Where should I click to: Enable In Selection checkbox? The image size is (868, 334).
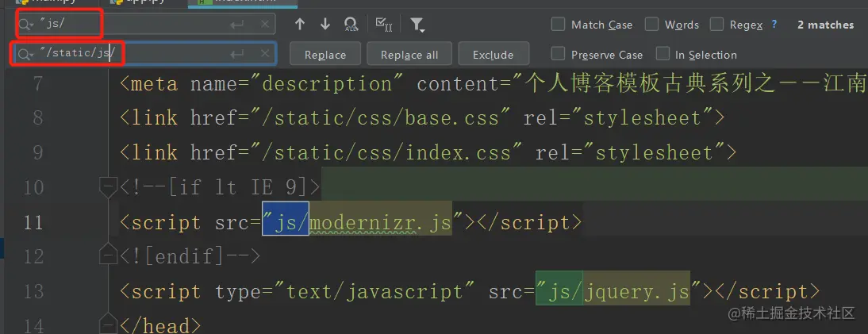663,54
